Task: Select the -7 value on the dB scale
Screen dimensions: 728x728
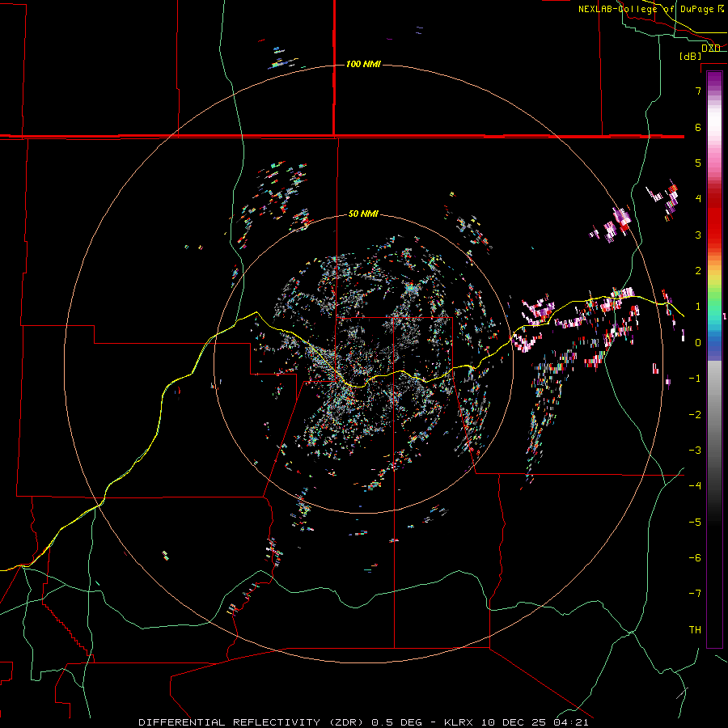Action: [x=695, y=594]
